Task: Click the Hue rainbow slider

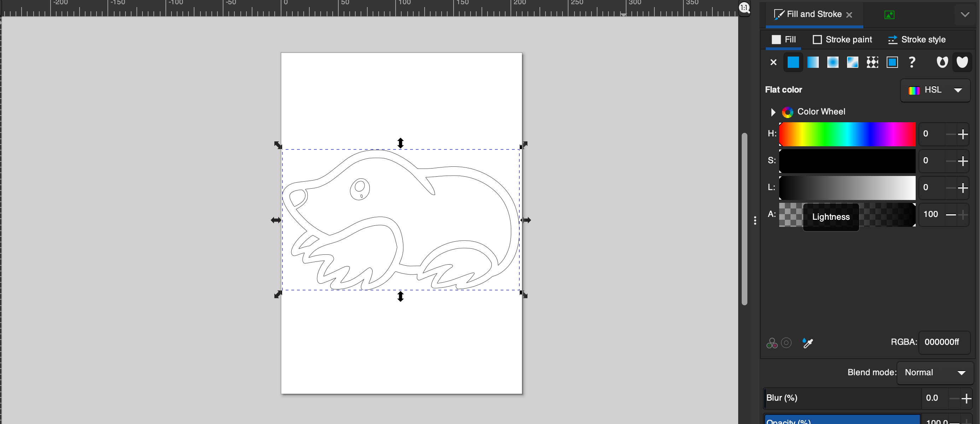Action: (847, 134)
